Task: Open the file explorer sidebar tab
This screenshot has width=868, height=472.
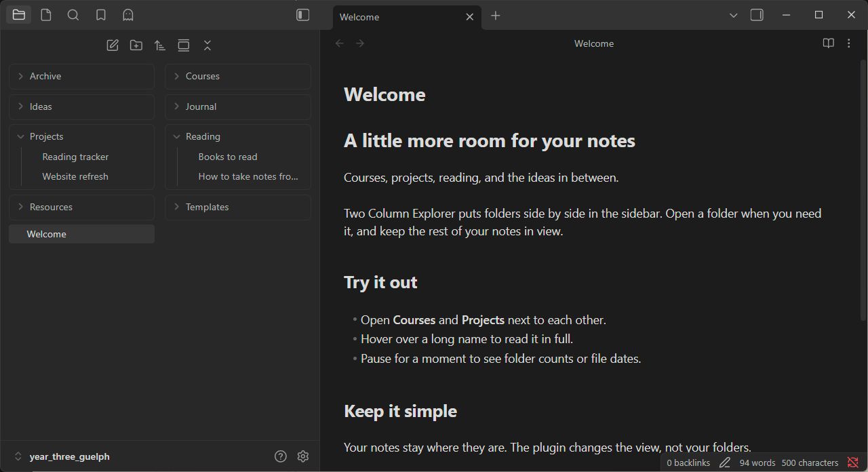Action: tap(19, 15)
